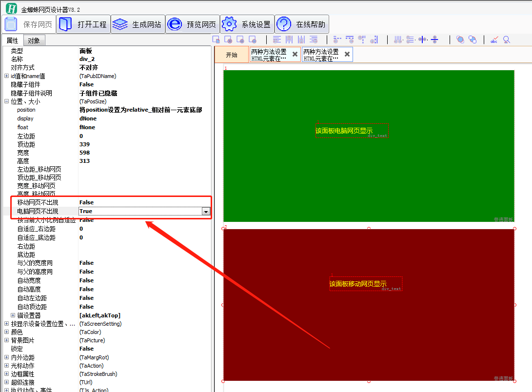Click the 自动左边距 False value

[x=86, y=298]
